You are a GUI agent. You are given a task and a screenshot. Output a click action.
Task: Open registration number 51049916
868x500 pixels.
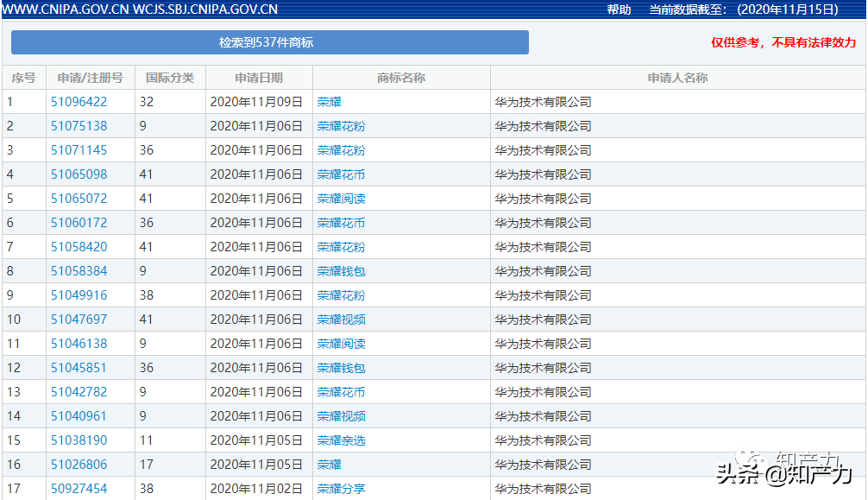point(79,295)
